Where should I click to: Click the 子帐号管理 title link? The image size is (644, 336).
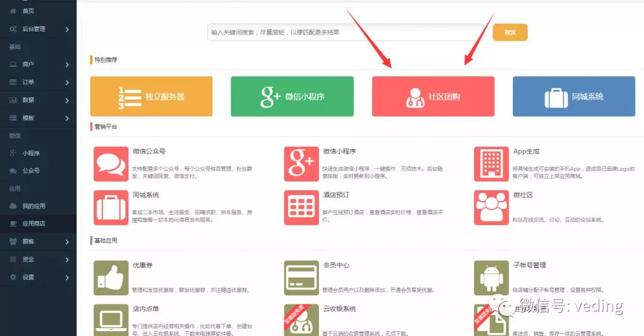[530, 265]
